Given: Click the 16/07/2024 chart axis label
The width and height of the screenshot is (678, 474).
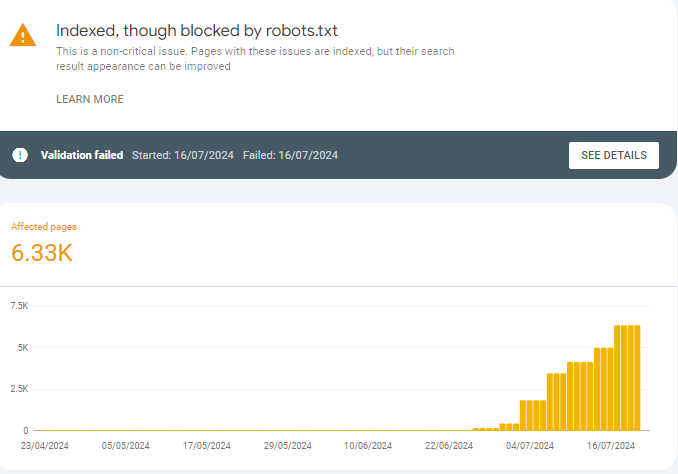Looking at the screenshot, I should 611,445.
